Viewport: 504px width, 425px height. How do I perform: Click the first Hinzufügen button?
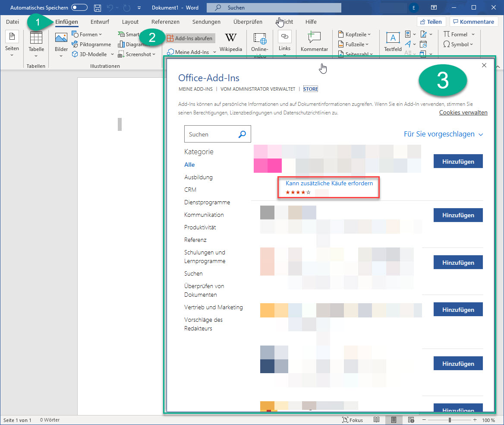[x=458, y=162]
